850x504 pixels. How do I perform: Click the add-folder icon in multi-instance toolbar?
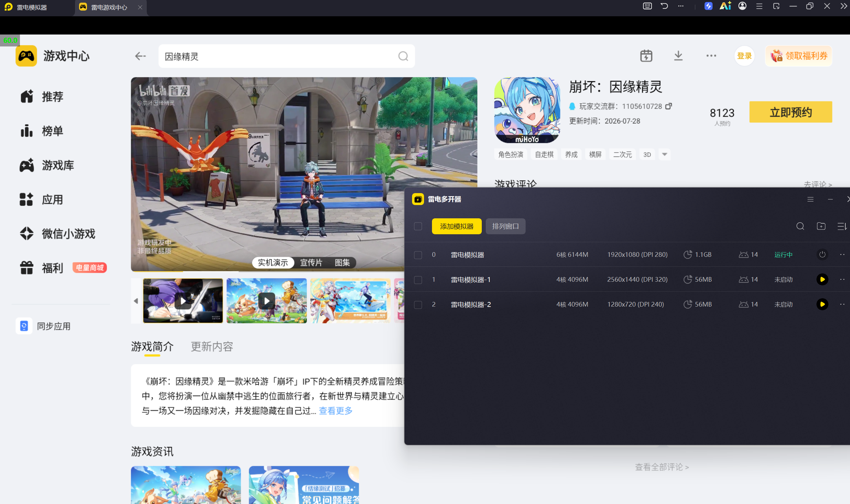pos(821,226)
